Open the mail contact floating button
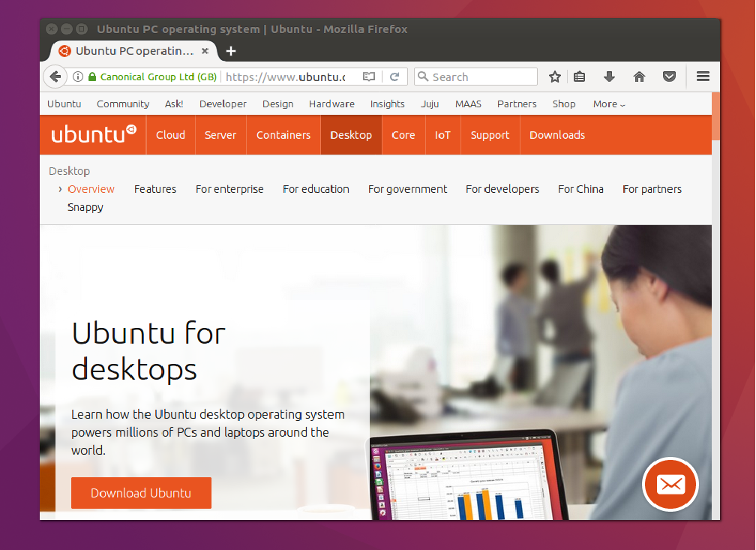Viewport: 756px width, 550px height. point(670,484)
